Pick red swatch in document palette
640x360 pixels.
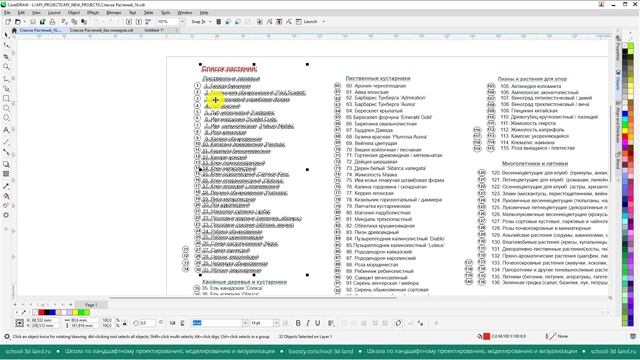[x=42, y=313]
